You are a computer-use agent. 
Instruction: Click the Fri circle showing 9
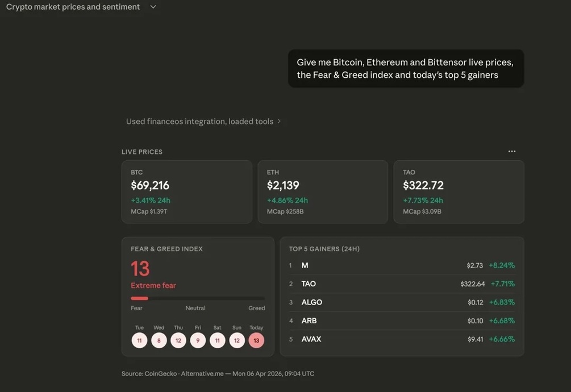tap(198, 341)
